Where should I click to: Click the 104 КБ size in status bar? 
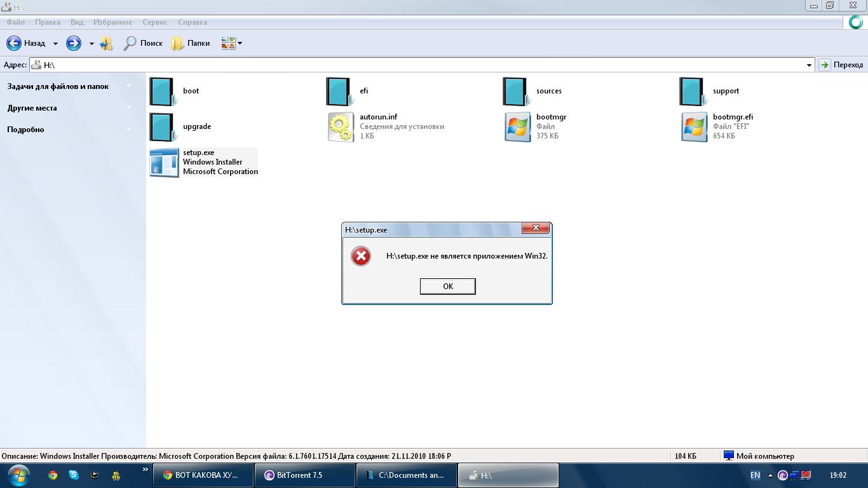[686, 456]
